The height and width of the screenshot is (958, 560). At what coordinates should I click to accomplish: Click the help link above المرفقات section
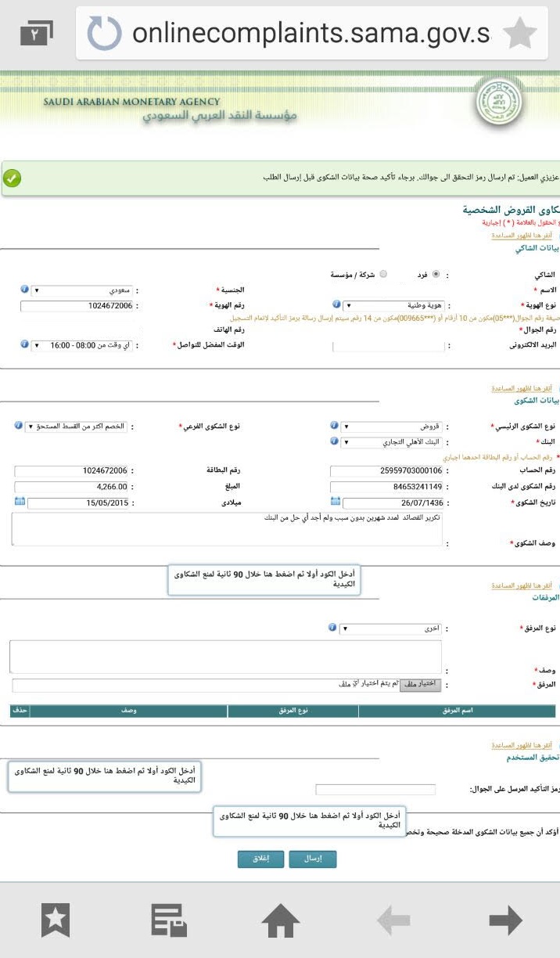pos(522,585)
